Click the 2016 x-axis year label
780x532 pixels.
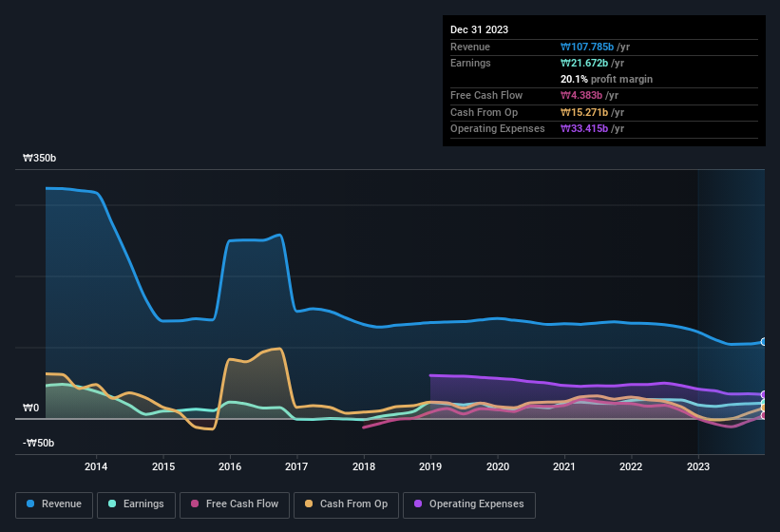pyautogui.click(x=230, y=466)
